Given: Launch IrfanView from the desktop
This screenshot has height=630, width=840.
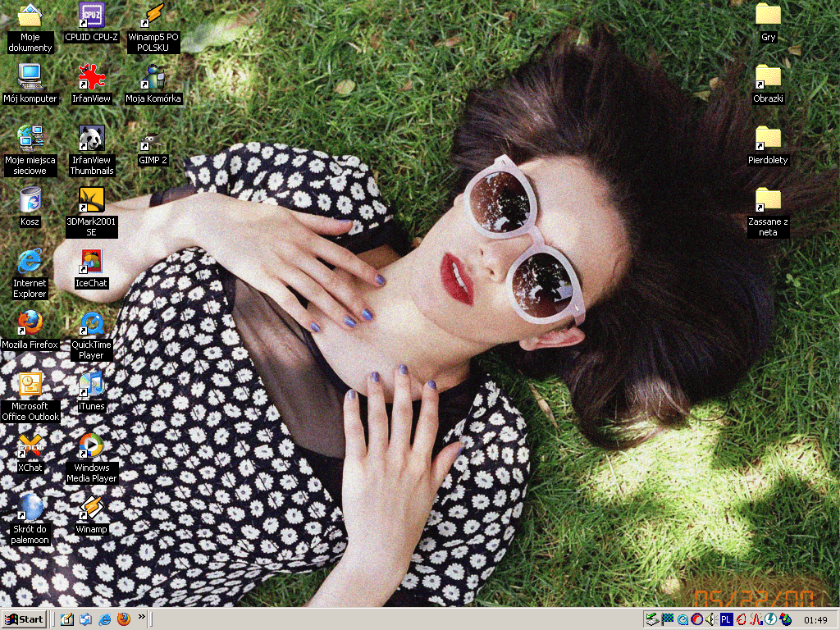Looking at the screenshot, I should pyautogui.click(x=91, y=77).
